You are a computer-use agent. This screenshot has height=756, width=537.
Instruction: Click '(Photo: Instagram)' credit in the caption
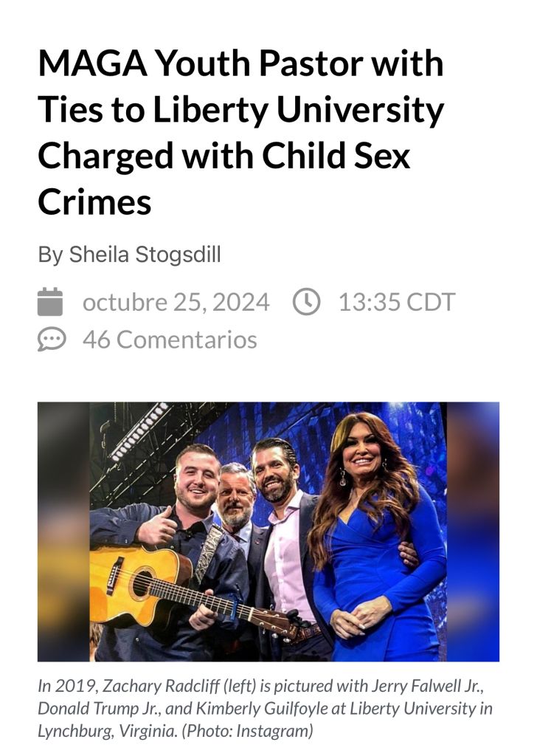coord(247,731)
